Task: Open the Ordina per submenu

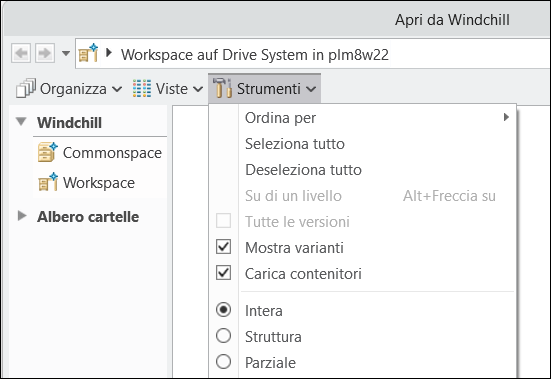Action: tap(363, 118)
